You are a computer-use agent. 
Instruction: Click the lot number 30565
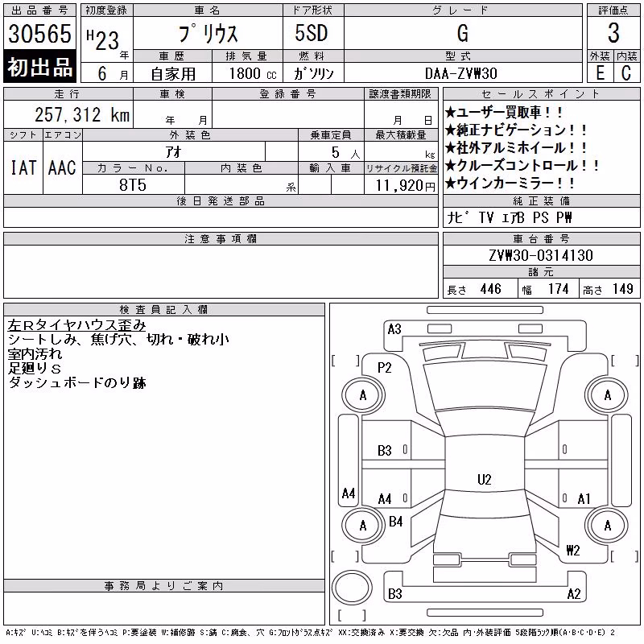[x=39, y=34]
